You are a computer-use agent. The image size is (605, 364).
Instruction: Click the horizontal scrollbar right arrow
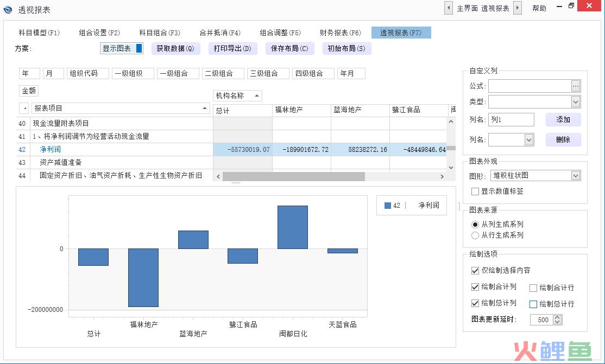442,177
